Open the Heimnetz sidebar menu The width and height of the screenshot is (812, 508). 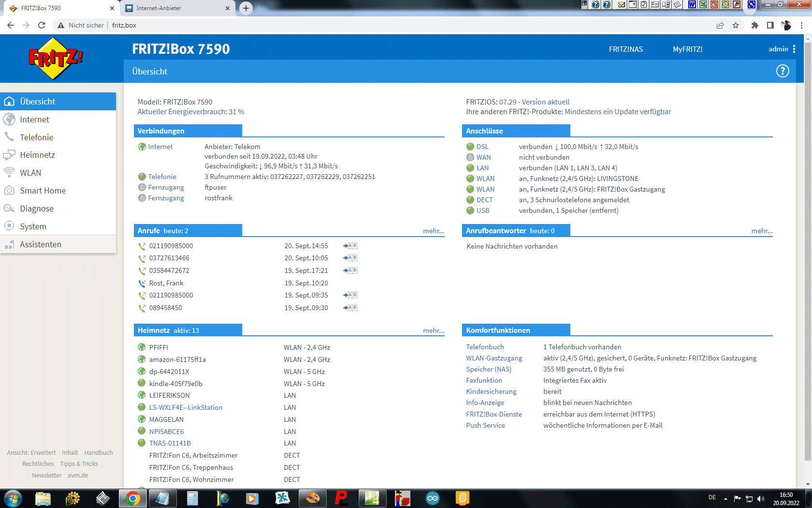coord(58,155)
